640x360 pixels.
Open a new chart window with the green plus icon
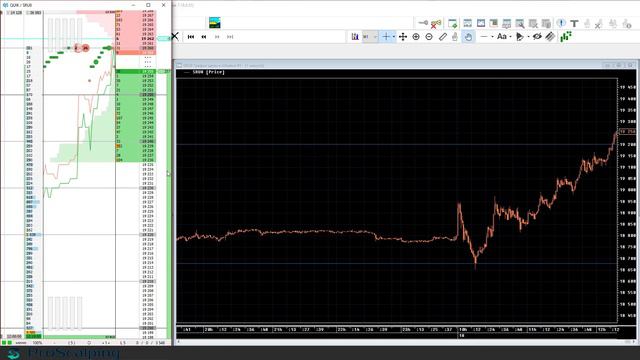point(453,23)
